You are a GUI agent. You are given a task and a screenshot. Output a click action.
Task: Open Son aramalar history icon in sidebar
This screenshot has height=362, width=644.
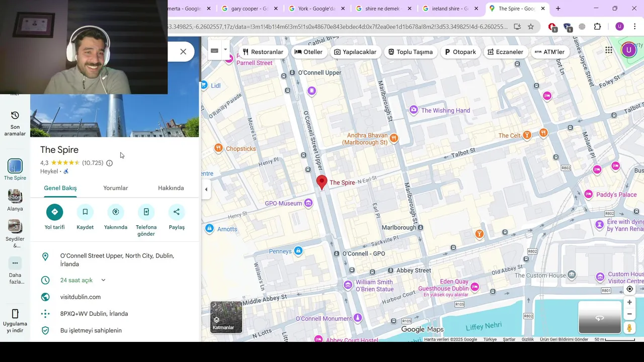coord(15,115)
